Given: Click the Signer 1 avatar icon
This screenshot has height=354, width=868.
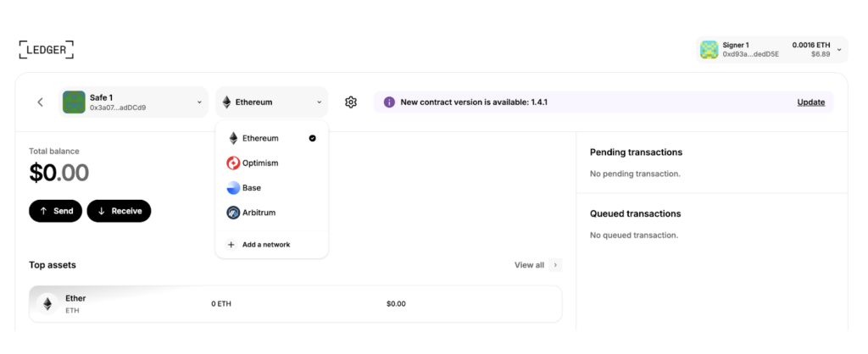Looking at the screenshot, I should pyautogui.click(x=709, y=50).
